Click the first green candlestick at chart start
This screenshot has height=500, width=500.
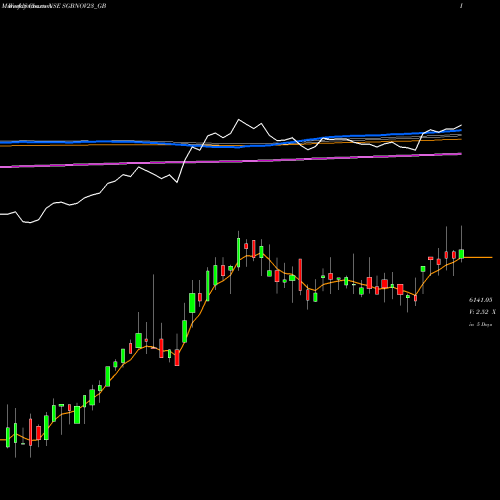8,437
